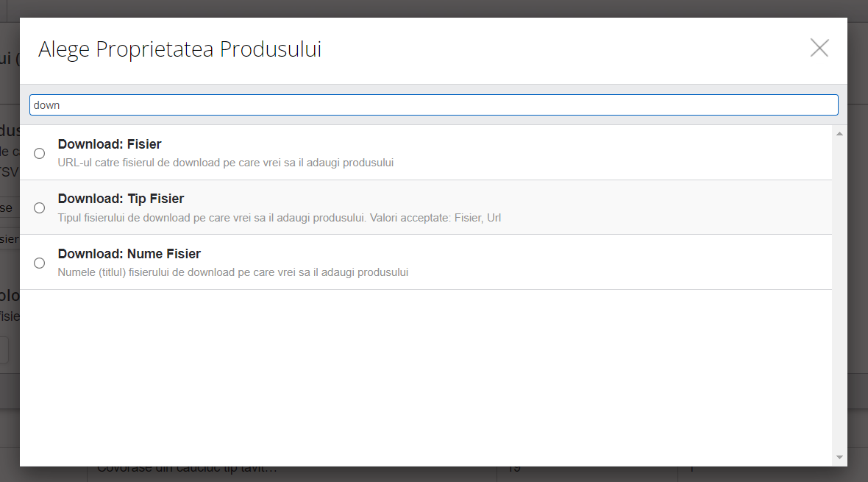This screenshot has width=868, height=482.
Task: Select the 'Download: Tip Fisier' radio button
Action: [x=40, y=208]
